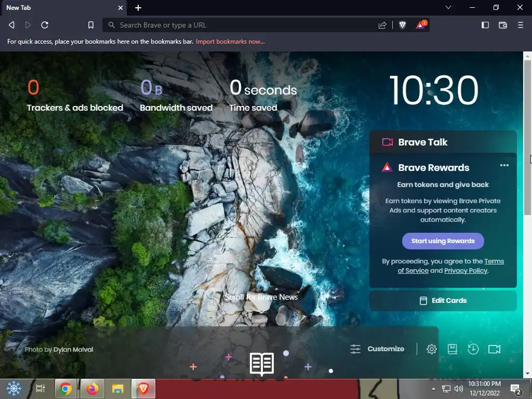Click the taskbar clock and date
The height and width of the screenshot is (399, 532).
pyautogui.click(x=485, y=389)
